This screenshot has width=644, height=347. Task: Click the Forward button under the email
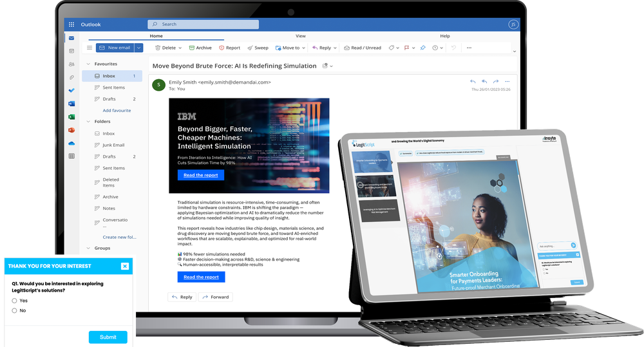pyautogui.click(x=216, y=297)
